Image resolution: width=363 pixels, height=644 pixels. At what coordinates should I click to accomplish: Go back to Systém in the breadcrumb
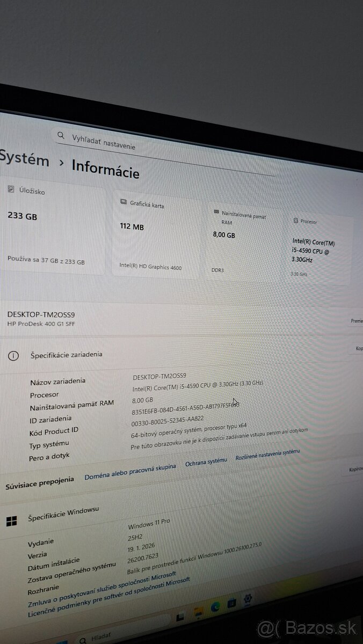coord(24,159)
